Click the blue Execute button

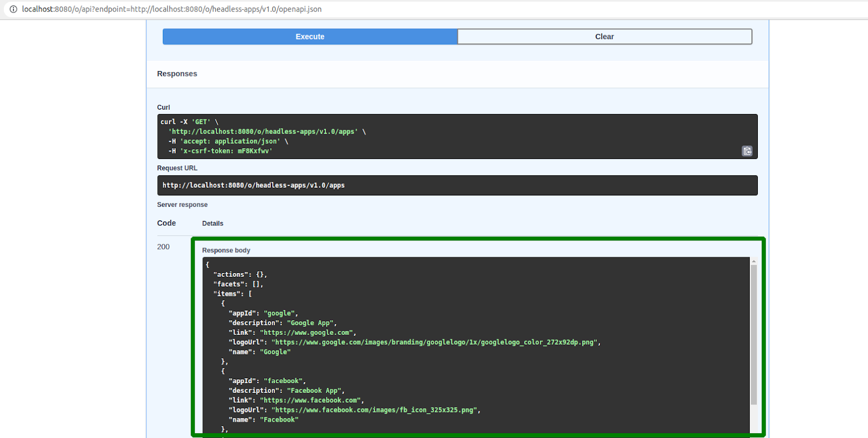[x=310, y=36]
